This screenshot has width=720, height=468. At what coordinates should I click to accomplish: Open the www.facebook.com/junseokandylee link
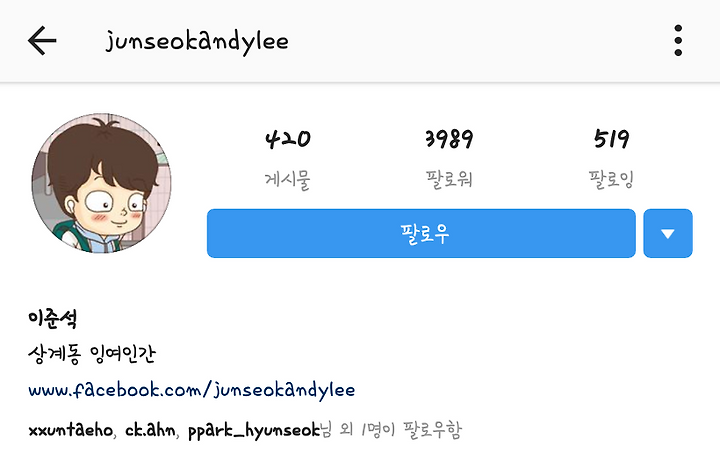point(191,390)
